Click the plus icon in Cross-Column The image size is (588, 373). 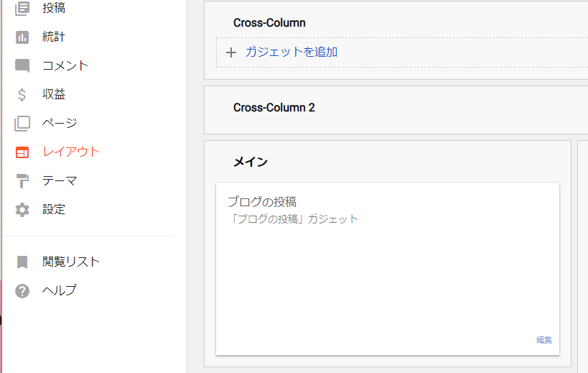tap(231, 52)
